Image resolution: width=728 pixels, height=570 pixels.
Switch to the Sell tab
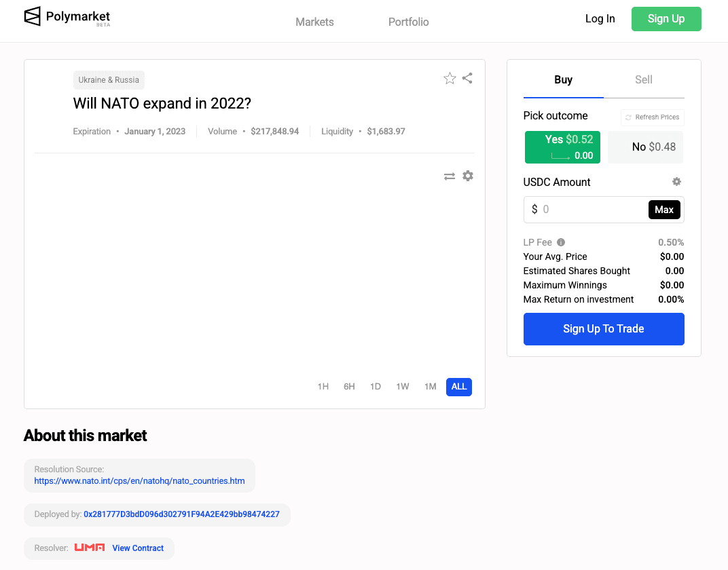pos(643,79)
